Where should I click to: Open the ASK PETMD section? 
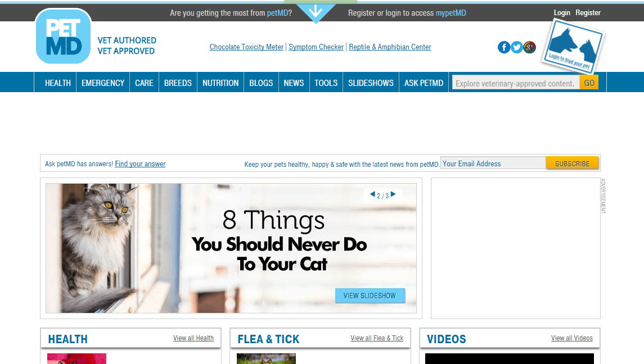click(x=424, y=82)
